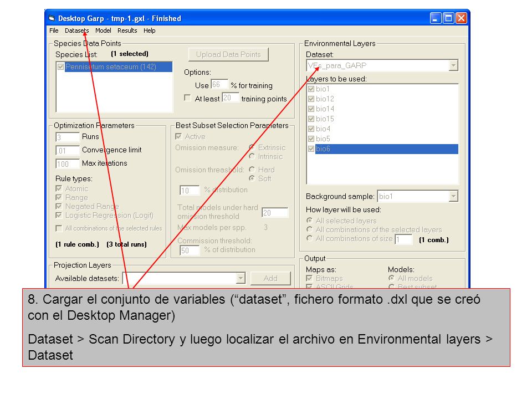
Task: Open the Model menu
Action: 103,30
